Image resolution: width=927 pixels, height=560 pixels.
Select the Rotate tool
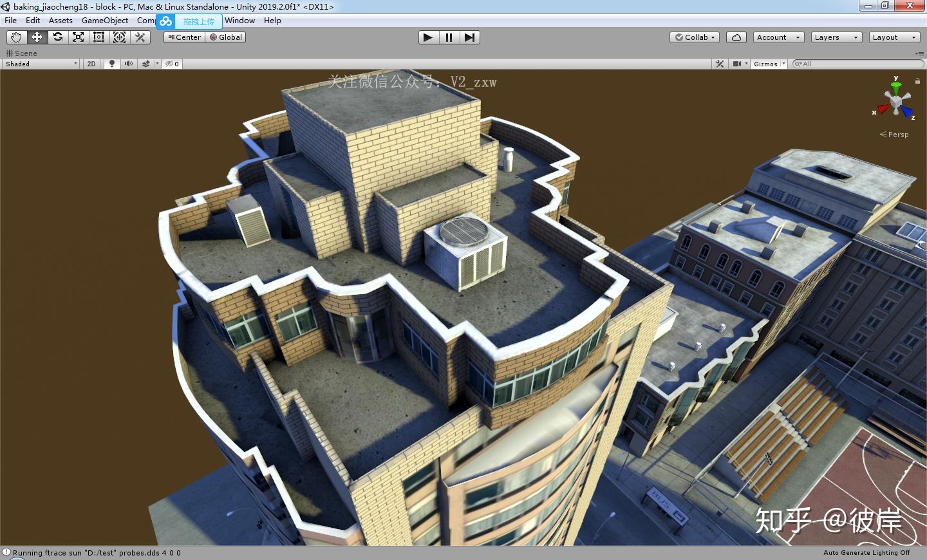pyautogui.click(x=57, y=37)
